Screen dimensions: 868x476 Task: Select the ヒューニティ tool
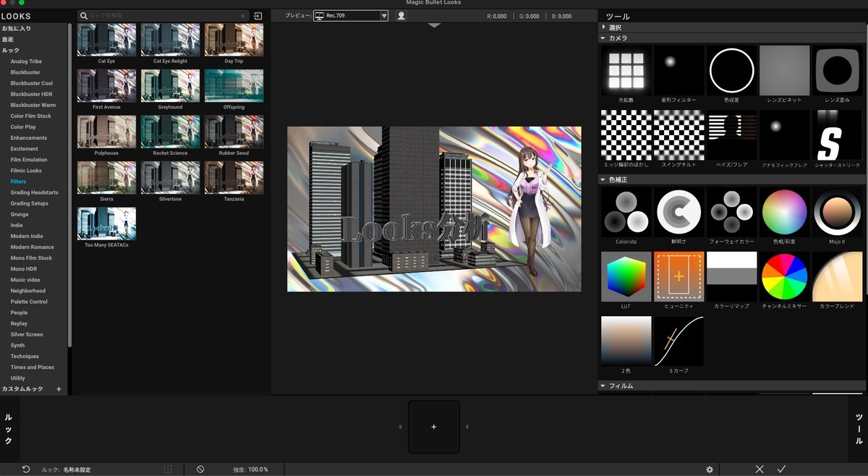point(679,276)
